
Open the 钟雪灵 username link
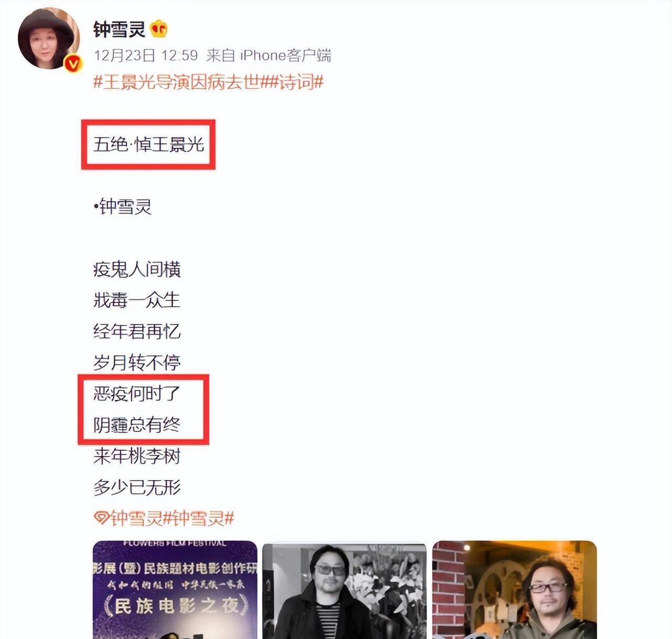tap(120, 29)
